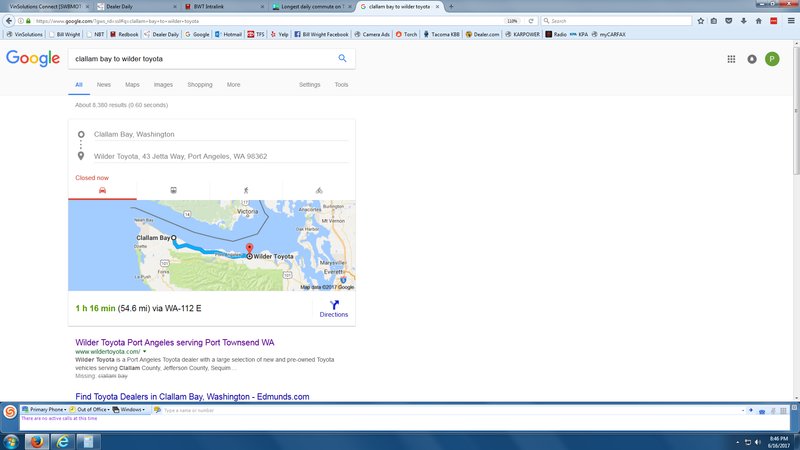This screenshot has height=450, width=800.
Task: Go to Firefox home page icon
Action: point(759,21)
